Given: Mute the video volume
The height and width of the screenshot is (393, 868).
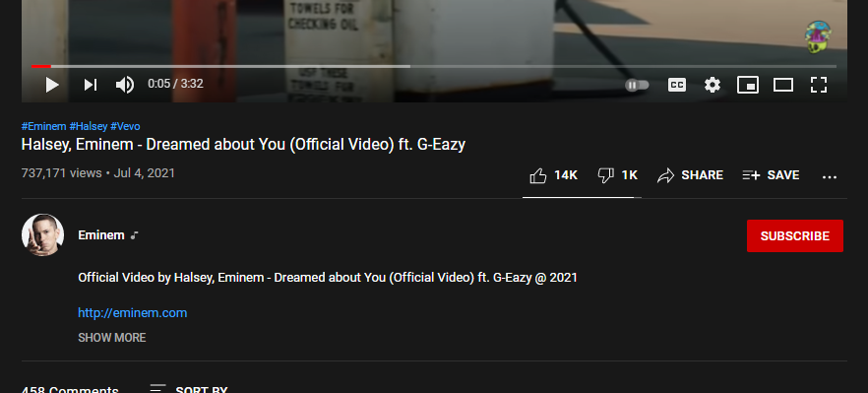Looking at the screenshot, I should pyautogui.click(x=125, y=85).
